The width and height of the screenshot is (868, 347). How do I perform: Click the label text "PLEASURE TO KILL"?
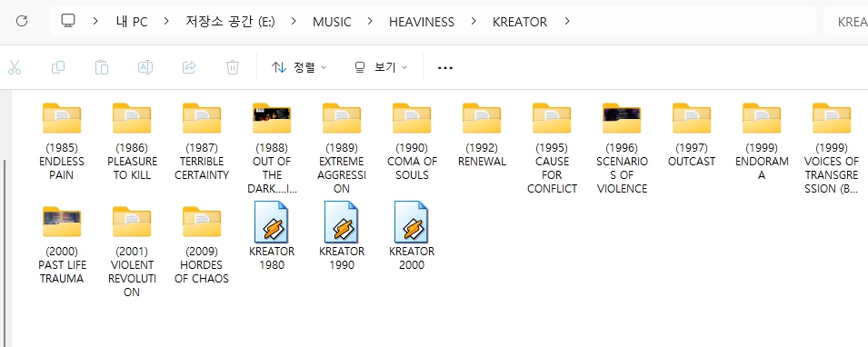click(132, 168)
